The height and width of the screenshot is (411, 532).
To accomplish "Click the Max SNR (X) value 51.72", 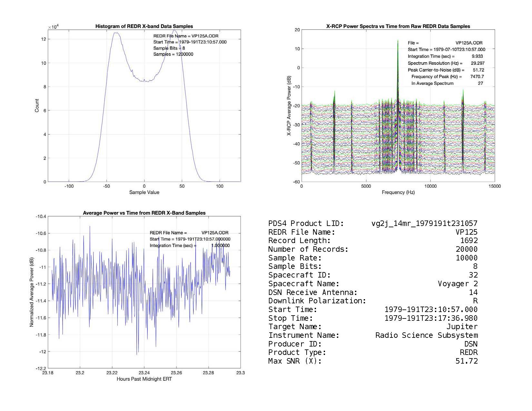I will click(x=466, y=361).
